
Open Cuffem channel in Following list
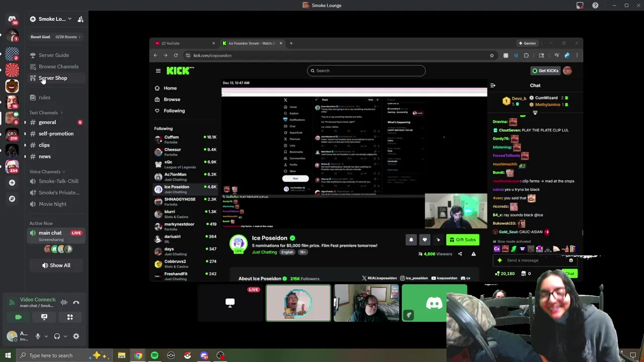[185, 139]
